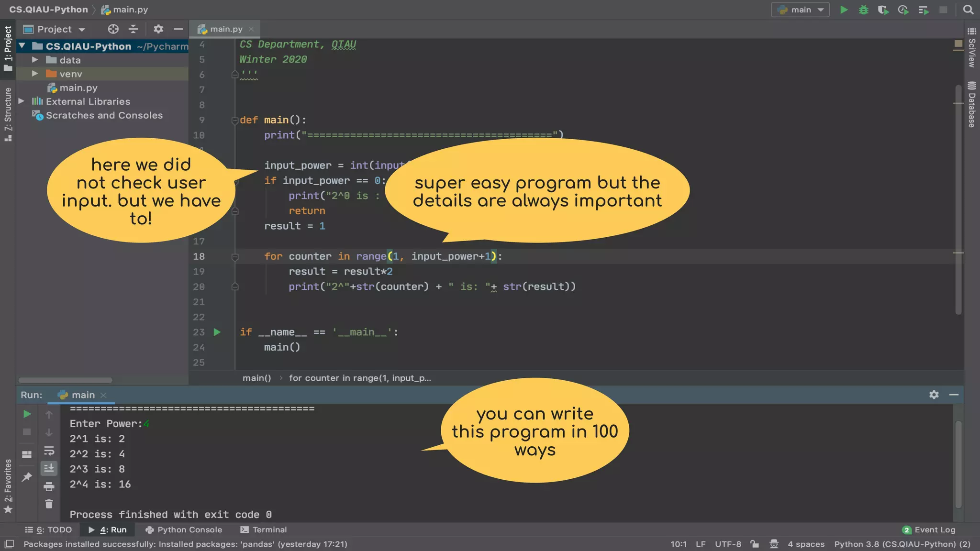Open Project panel settings gear
Screen dimensions: 980x551
pyautogui.click(x=158, y=29)
